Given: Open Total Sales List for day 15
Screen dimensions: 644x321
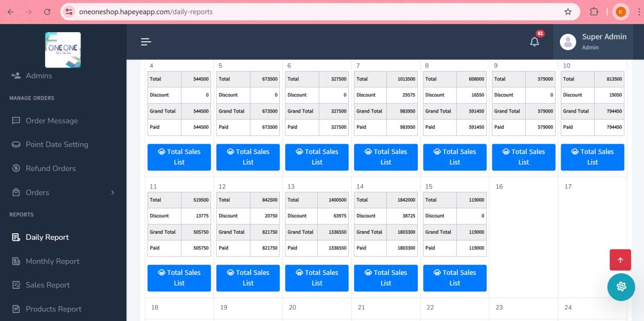Looking at the screenshot, I should 455,278.
